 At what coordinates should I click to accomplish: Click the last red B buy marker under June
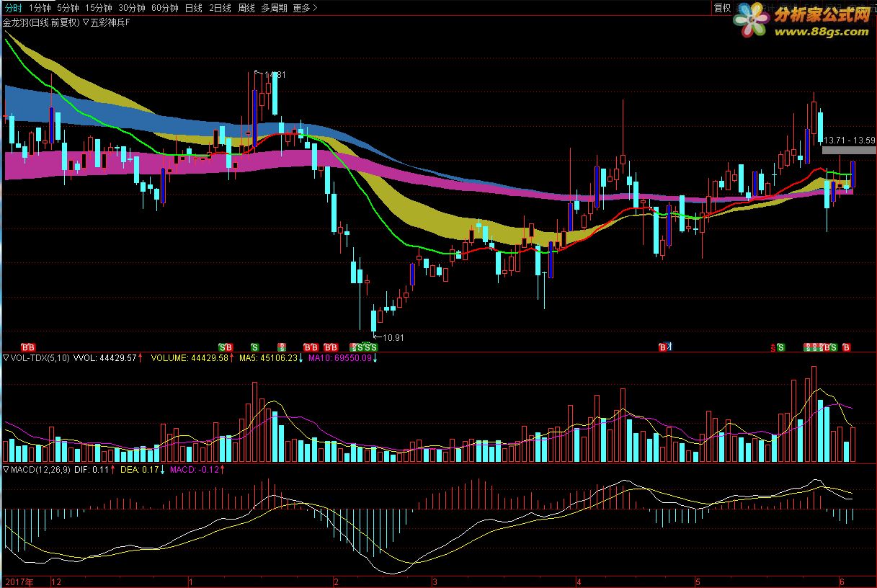click(x=847, y=347)
